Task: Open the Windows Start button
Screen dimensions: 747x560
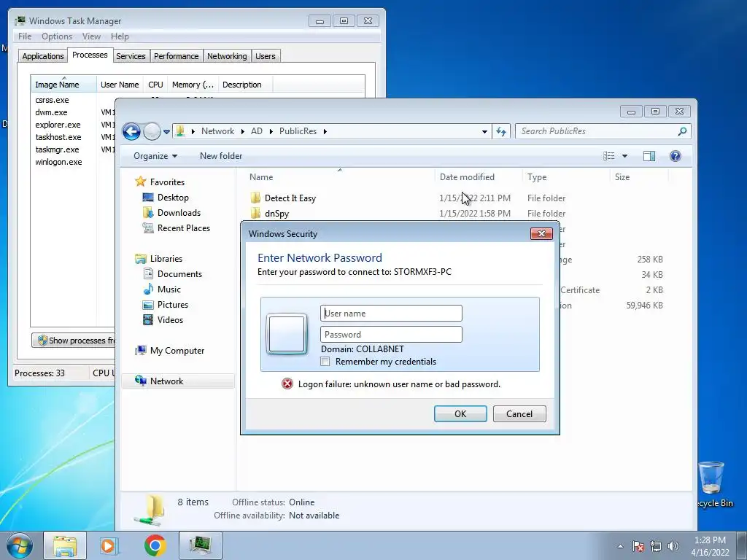Action: tap(20, 545)
